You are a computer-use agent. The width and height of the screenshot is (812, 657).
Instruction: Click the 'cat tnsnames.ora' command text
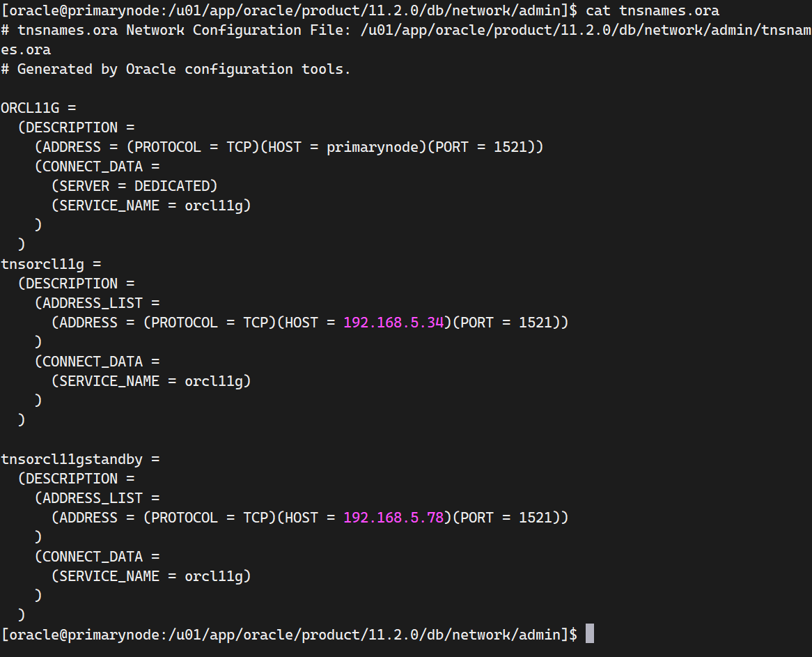pyautogui.click(x=653, y=10)
